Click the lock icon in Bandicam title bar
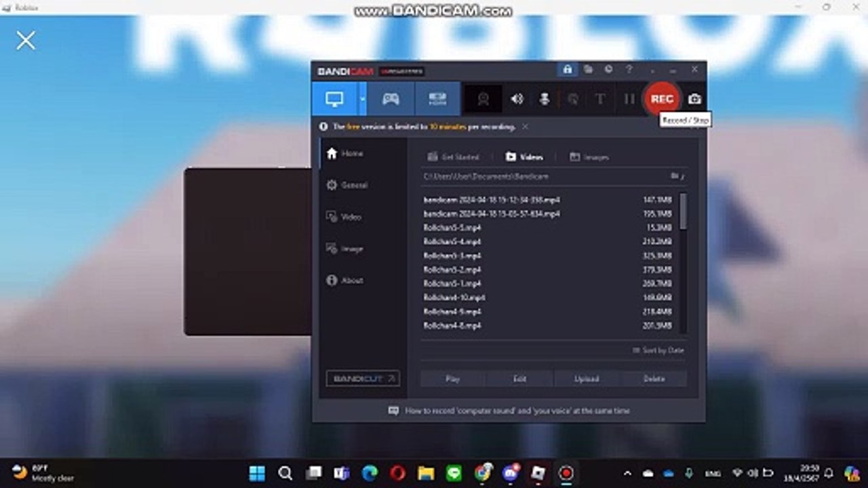The image size is (868, 488). point(567,70)
